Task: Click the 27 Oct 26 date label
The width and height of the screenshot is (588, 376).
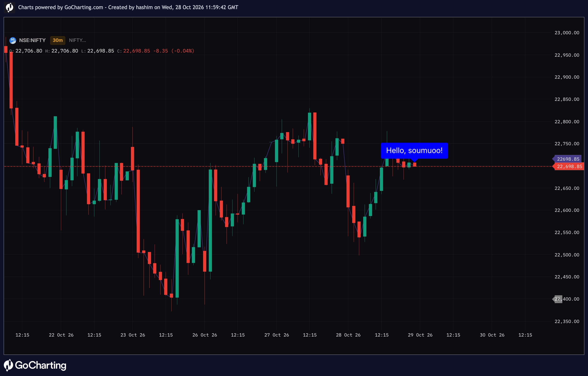Action: (x=276, y=335)
